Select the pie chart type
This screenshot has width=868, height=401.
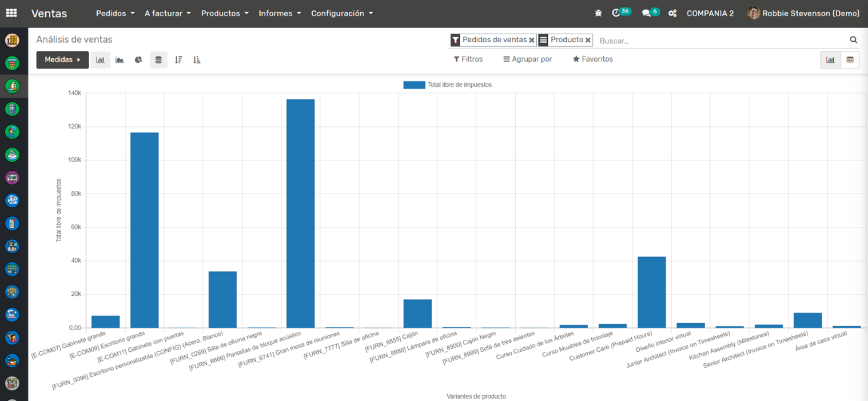point(138,60)
